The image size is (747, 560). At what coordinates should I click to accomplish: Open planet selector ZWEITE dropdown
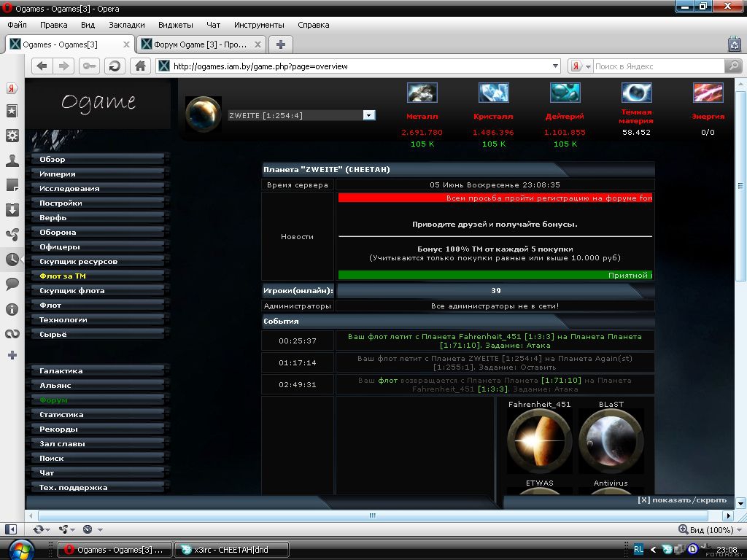(x=302, y=115)
